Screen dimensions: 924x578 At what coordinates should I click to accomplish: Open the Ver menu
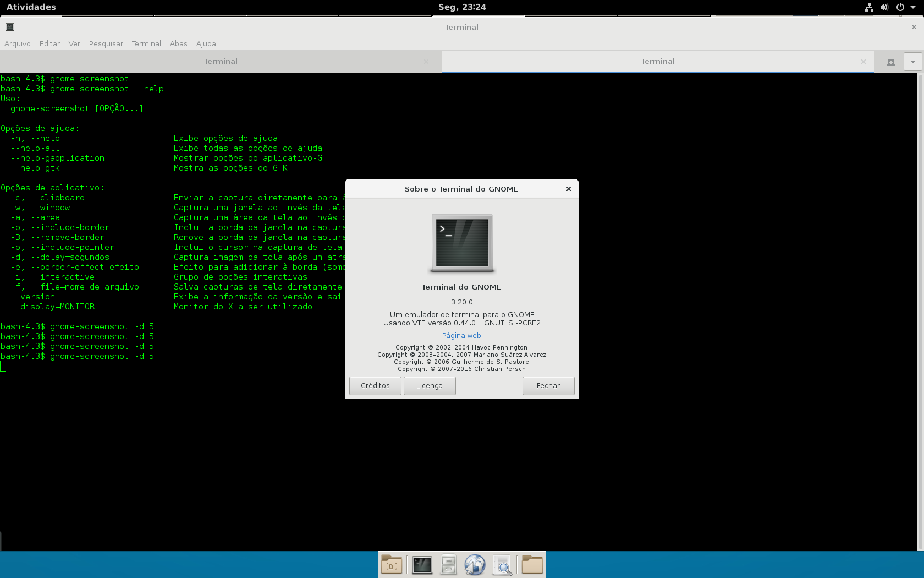74,43
